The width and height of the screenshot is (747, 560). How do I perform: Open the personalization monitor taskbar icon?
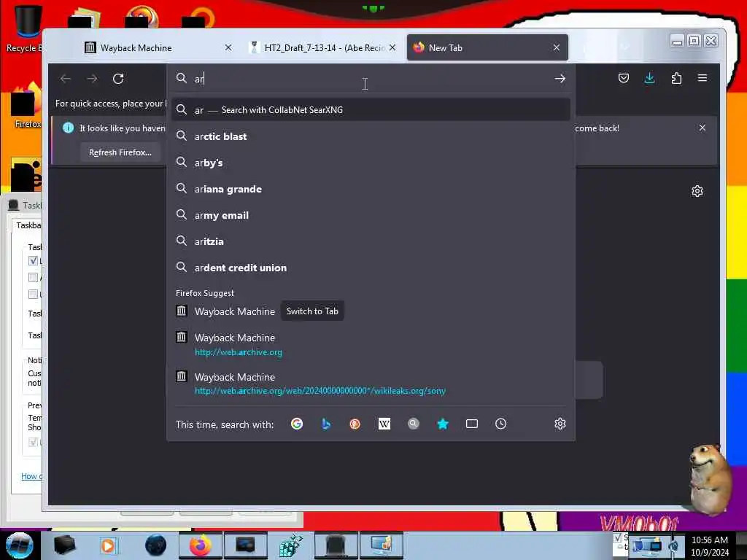click(x=381, y=545)
